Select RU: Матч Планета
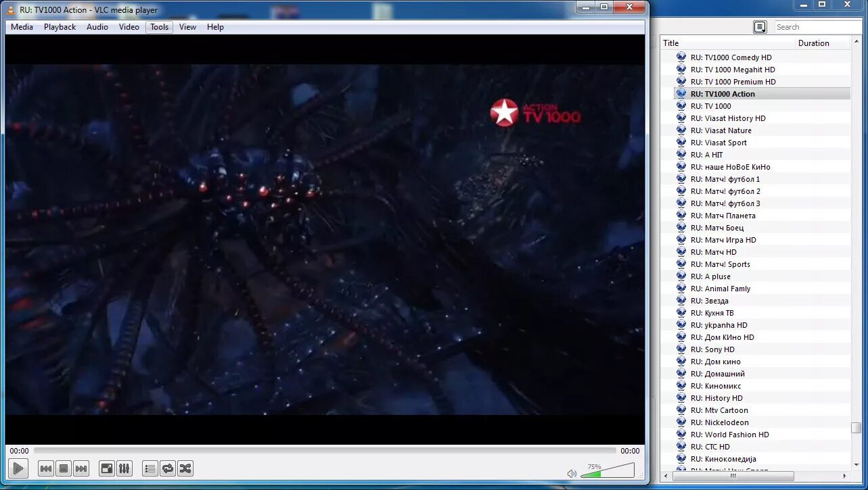Screen dimensions: 868x490 click(723, 216)
